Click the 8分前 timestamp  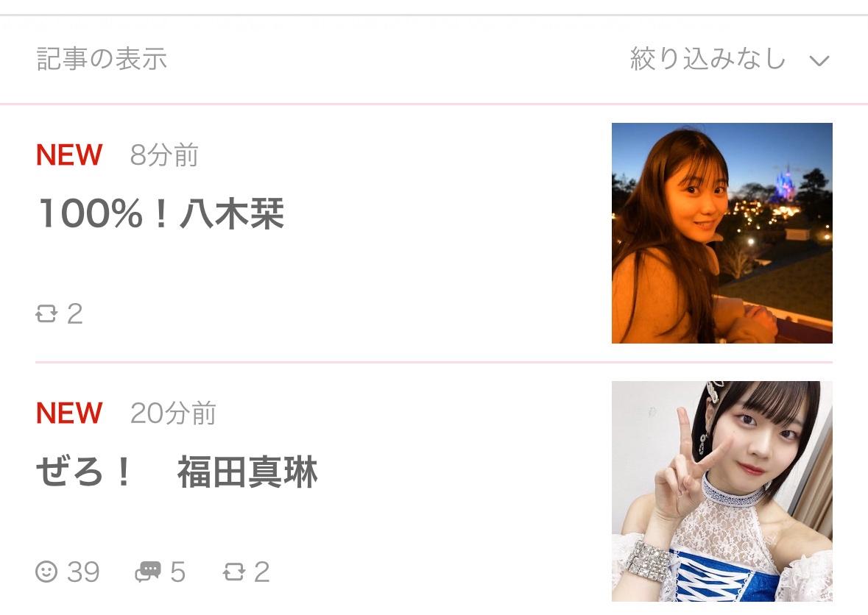pos(164,155)
